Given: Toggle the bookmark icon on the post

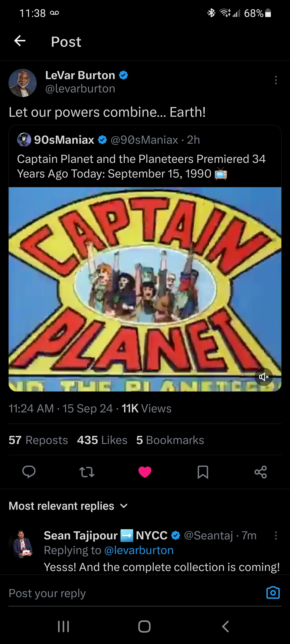Looking at the screenshot, I should tap(203, 472).
